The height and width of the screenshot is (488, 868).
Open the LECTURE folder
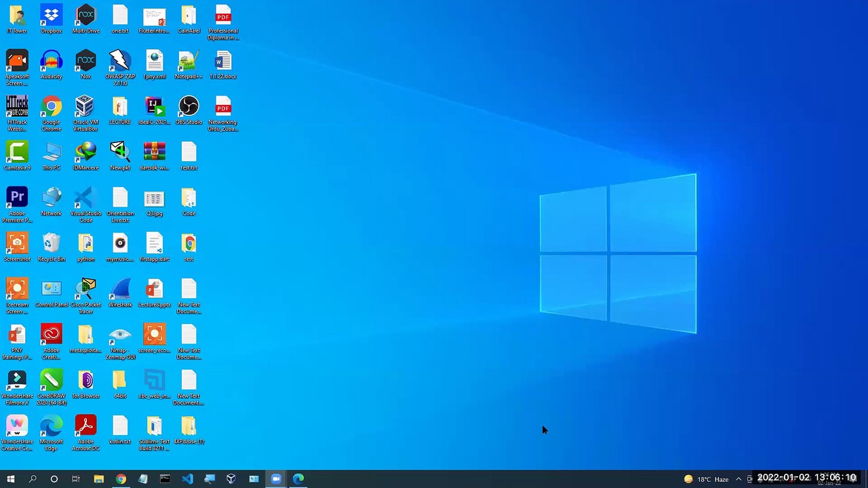pyautogui.click(x=120, y=110)
